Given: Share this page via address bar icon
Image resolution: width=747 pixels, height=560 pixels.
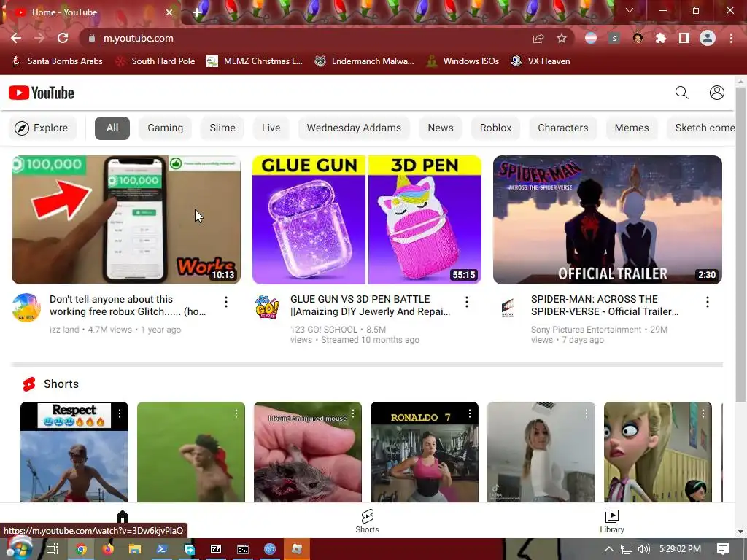Looking at the screenshot, I should [538, 39].
